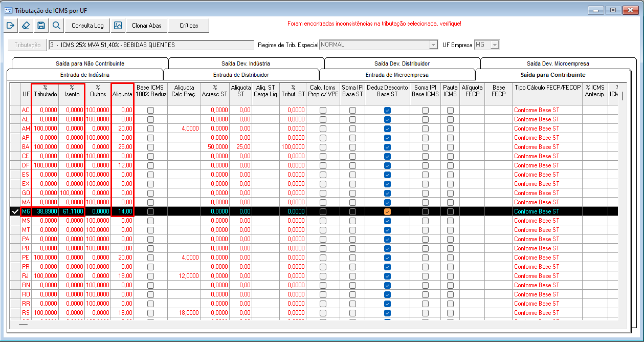Click the magnifying glass search icon
The image size is (644, 342).
click(x=56, y=26)
